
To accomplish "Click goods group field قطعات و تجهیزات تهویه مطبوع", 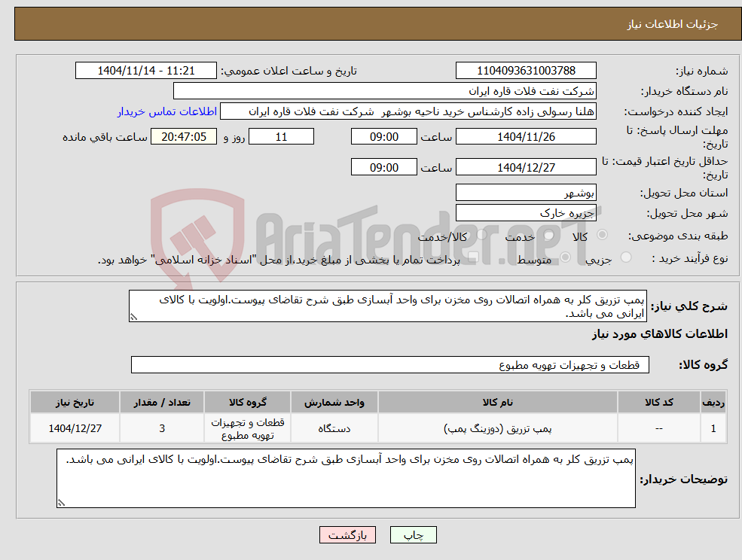I will tap(390, 364).
